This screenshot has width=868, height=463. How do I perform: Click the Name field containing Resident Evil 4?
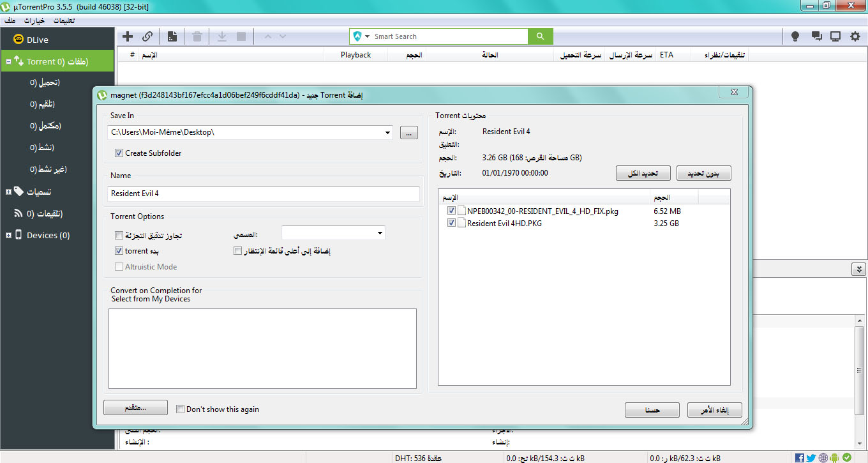[264, 194]
